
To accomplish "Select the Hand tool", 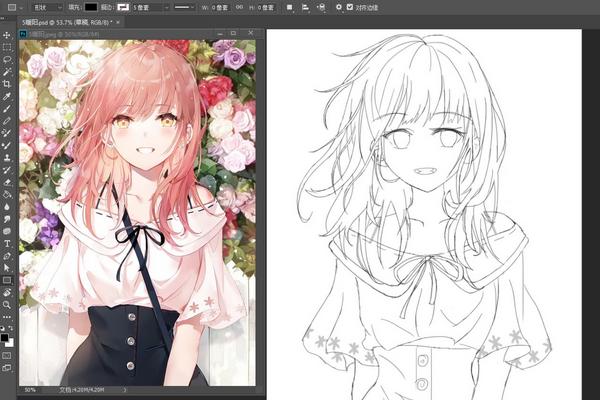I will 7,292.
